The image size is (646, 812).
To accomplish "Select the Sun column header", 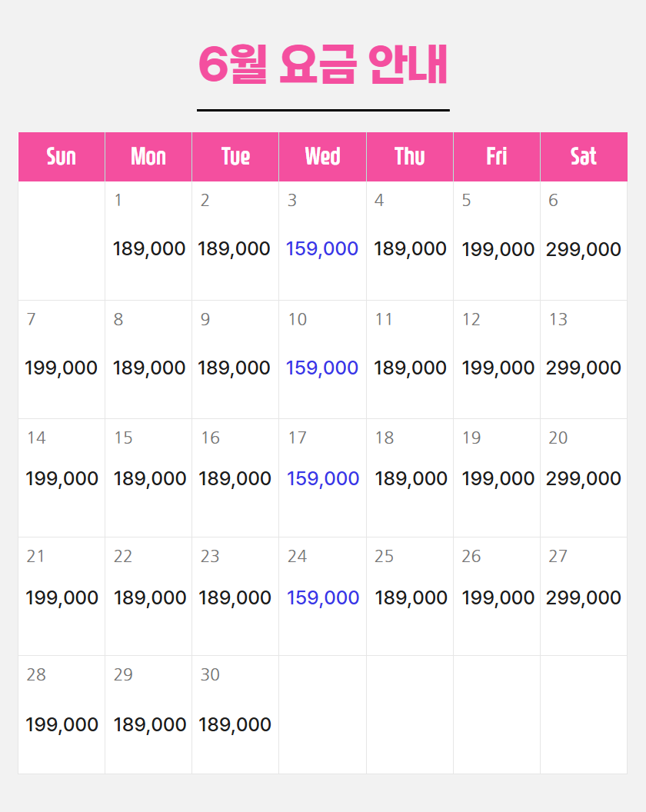I will [x=62, y=157].
